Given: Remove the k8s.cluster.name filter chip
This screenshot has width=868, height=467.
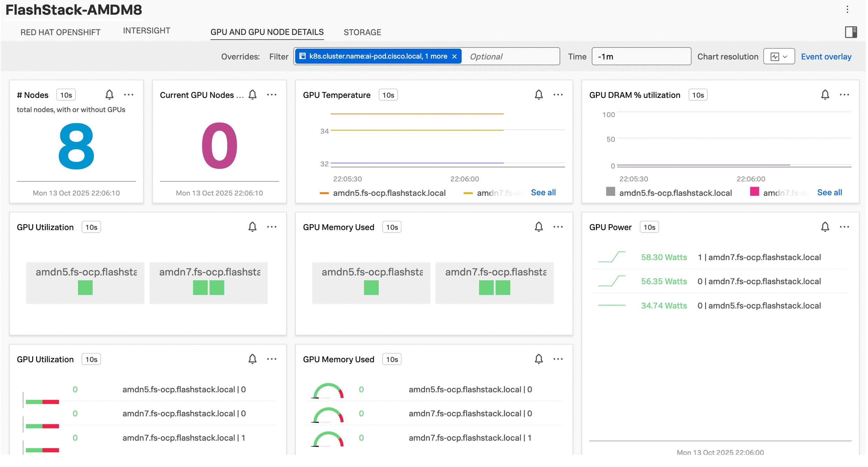Looking at the screenshot, I should tap(454, 57).
